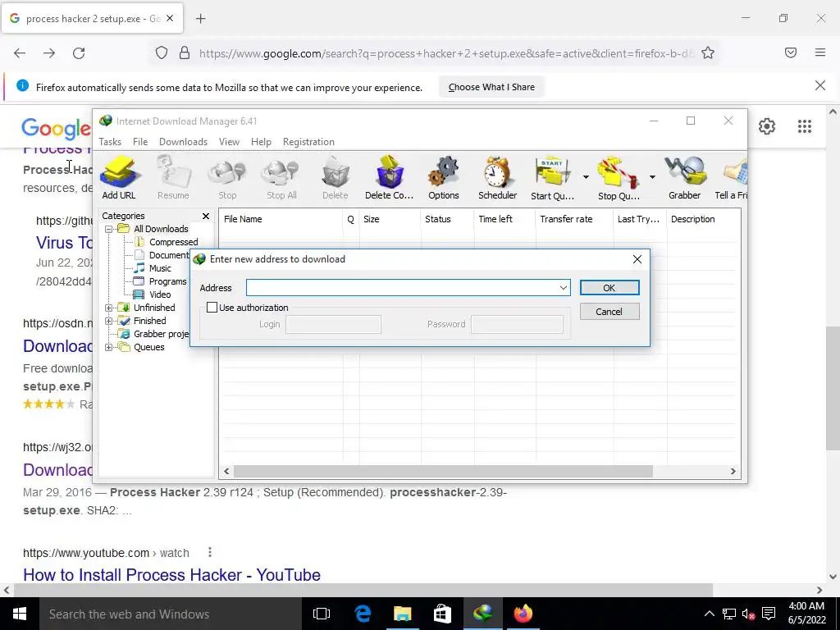Click the Resume toolbar icon
840x630 pixels.
click(x=173, y=178)
